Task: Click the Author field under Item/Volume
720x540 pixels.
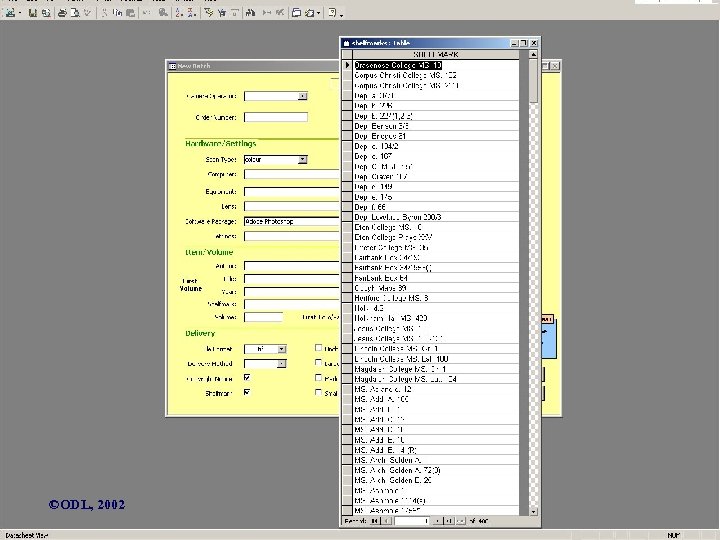Action: pyautogui.click(x=291, y=266)
